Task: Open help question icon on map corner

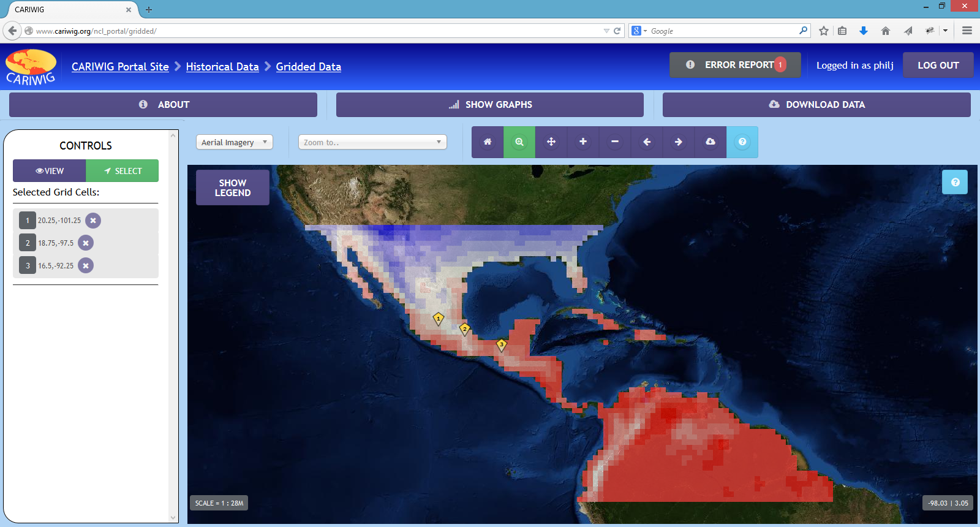Action: tap(955, 182)
